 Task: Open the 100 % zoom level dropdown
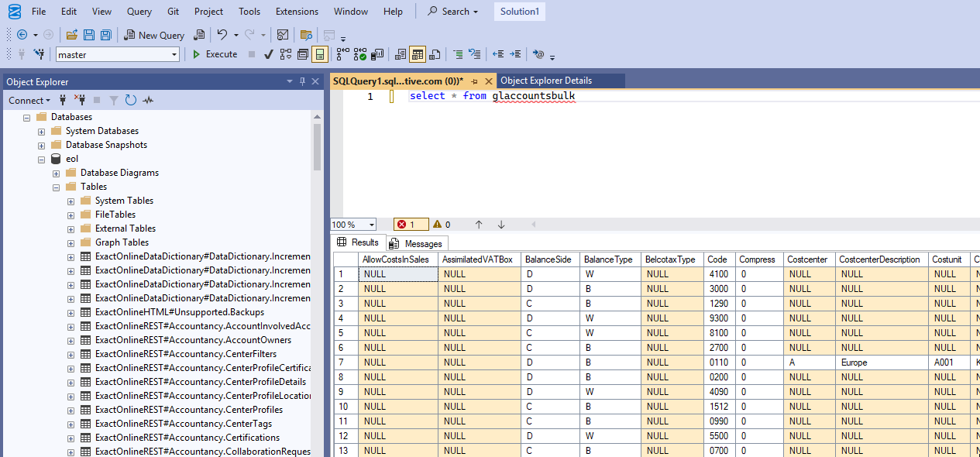click(372, 225)
